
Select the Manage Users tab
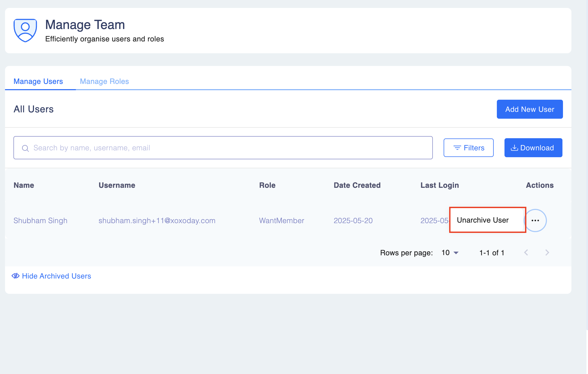[x=38, y=81]
